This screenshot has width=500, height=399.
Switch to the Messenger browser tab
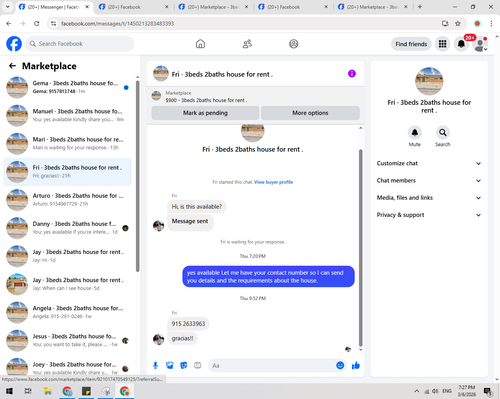click(55, 7)
